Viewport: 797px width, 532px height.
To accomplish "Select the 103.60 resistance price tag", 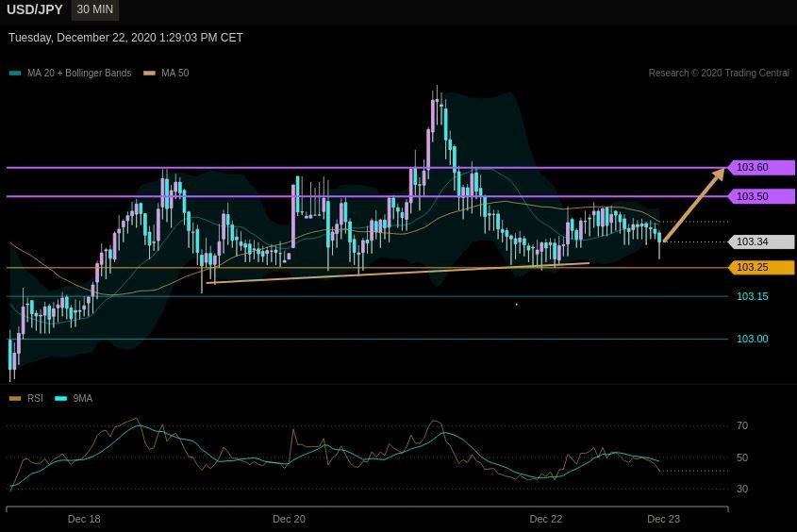I will [761, 167].
